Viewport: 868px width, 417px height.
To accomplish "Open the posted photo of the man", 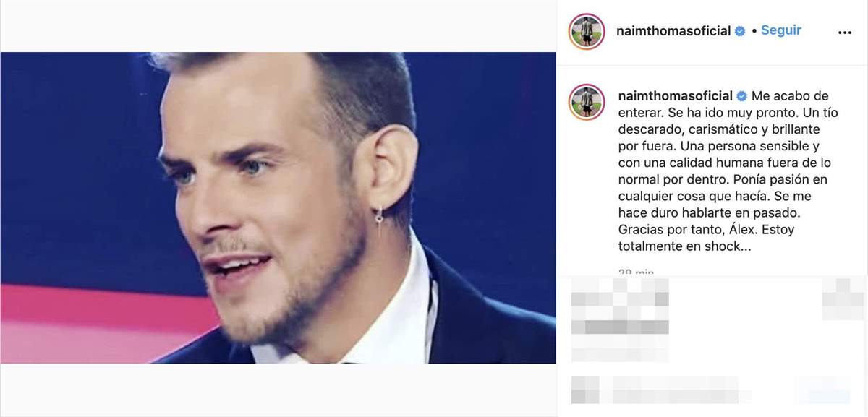I will (x=278, y=208).
